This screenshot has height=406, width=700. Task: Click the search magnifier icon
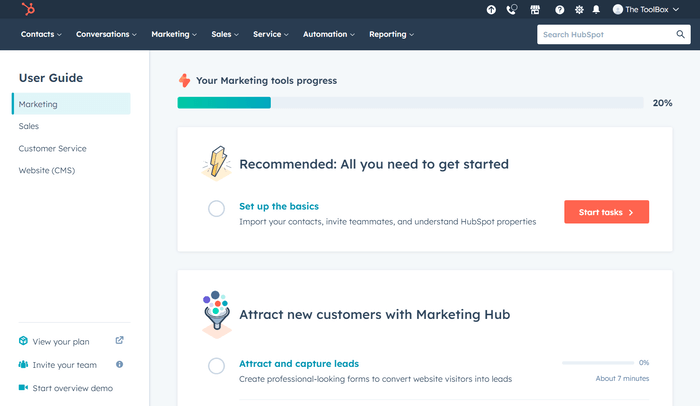[x=680, y=34]
